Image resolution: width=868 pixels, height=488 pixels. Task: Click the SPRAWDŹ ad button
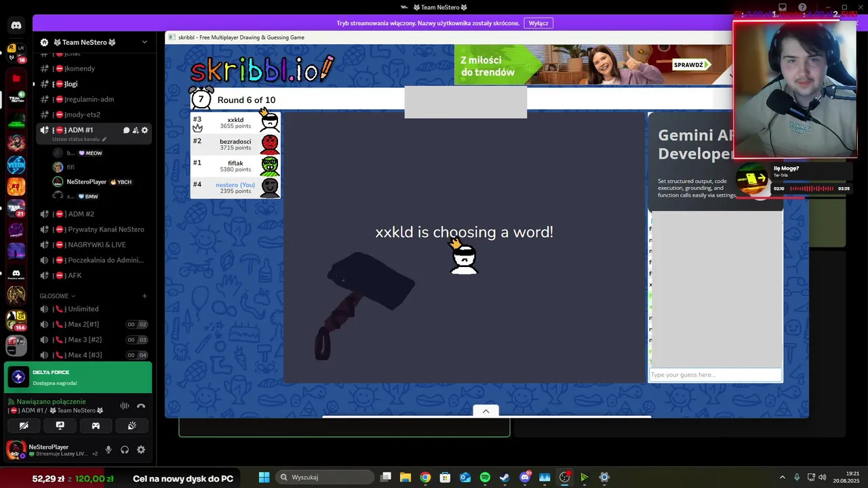(x=690, y=65)
